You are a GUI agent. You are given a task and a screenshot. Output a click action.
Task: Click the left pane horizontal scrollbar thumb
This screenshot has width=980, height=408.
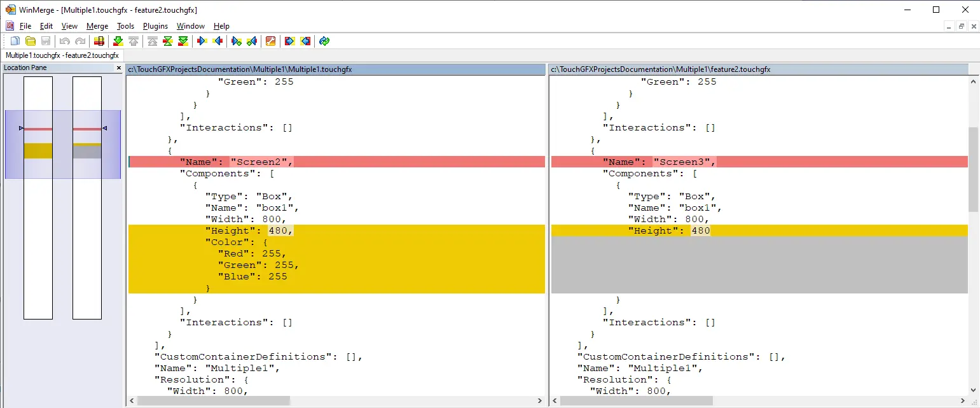213,401
